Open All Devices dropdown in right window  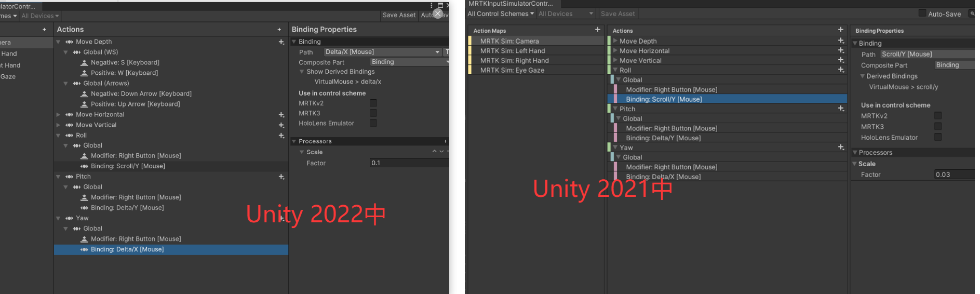[566, 14]
